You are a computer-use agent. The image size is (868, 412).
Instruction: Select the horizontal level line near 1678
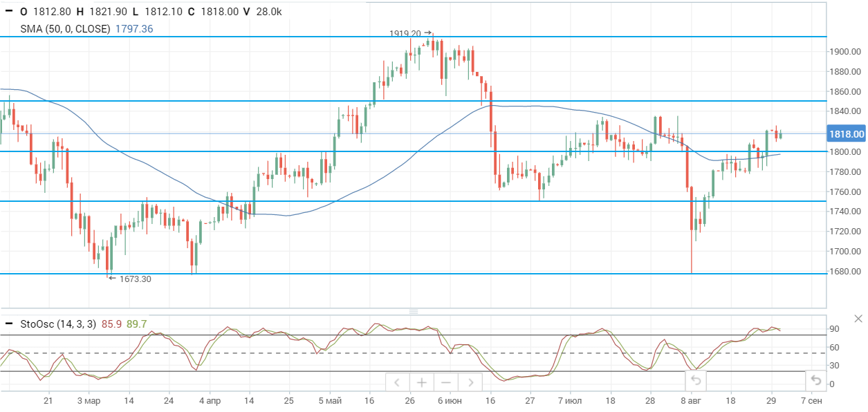point(414,274)
